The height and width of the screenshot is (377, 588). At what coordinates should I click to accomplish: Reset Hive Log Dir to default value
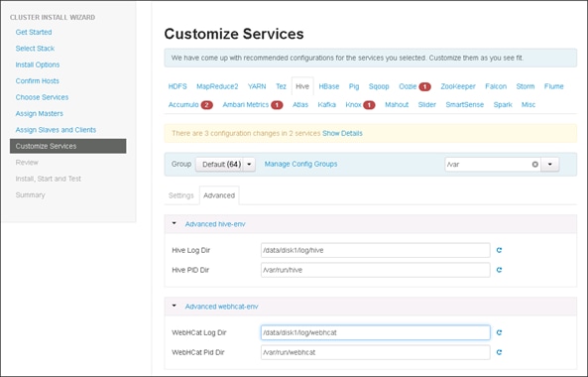(x=499, y=250)
